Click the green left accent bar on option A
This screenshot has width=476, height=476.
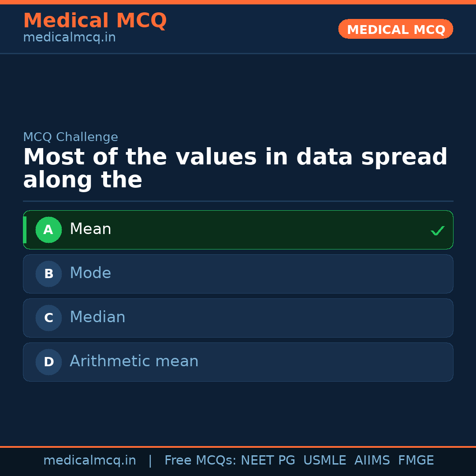click(x=25, y=230)
